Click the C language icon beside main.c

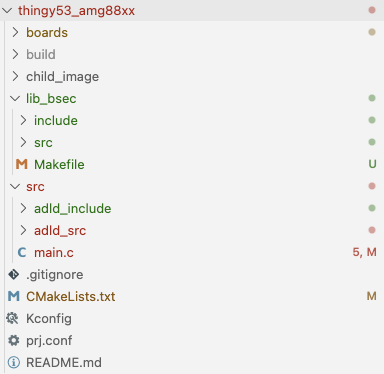tap(22, 252)
